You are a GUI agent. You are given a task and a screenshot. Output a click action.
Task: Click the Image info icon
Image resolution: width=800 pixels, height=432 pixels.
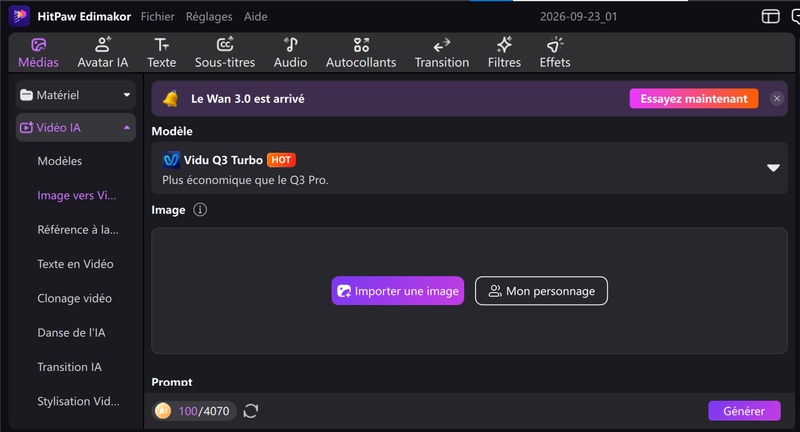(x=200, y=210)
